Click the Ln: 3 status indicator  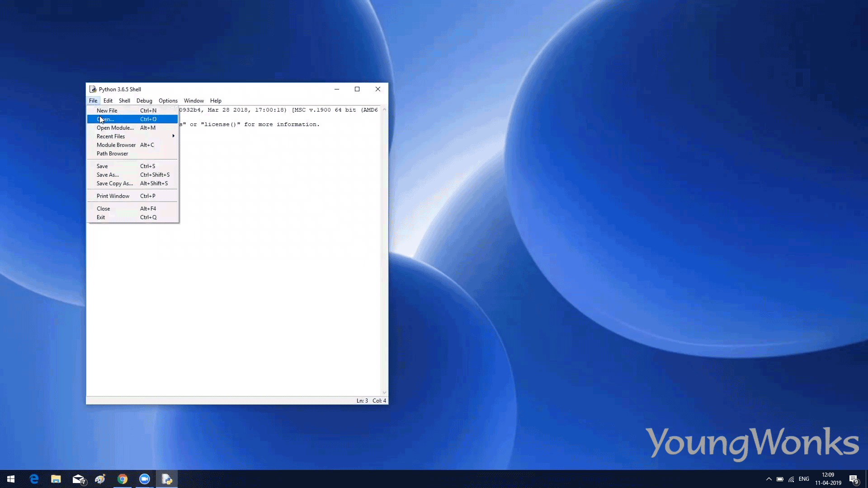pyautogui.click(x=362, y=401)
